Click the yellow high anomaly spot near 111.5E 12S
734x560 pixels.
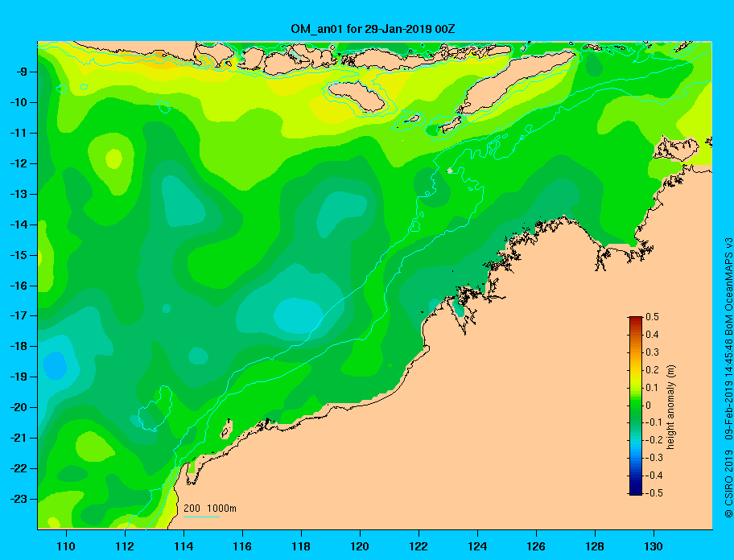113,159
